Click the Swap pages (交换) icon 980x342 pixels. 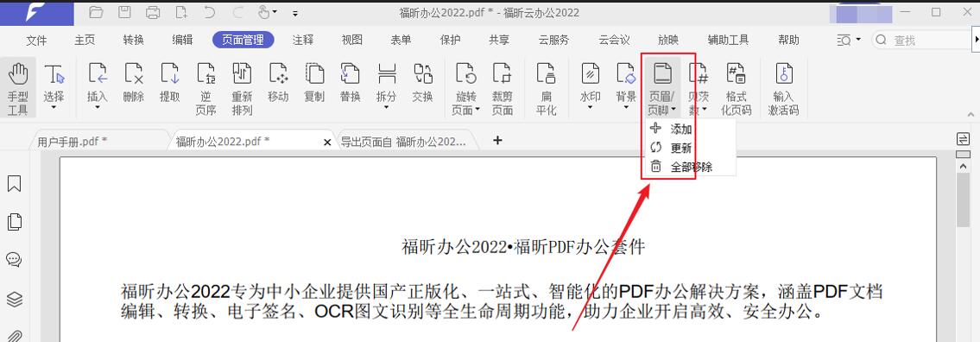[x=423, y=74]
